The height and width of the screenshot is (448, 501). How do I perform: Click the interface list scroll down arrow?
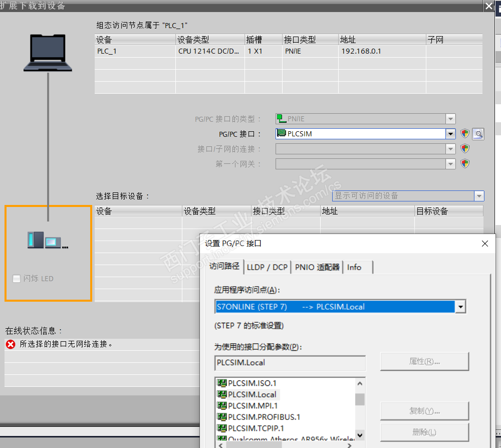(x=360, y=435)
